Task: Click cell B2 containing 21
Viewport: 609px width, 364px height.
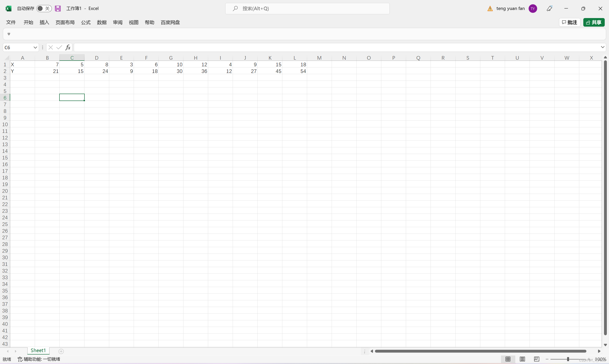Action: point(47,71)
